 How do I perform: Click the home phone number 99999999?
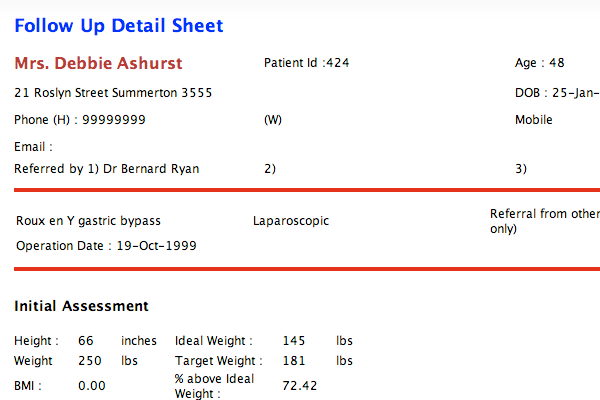pyautogui.click(x=114, y=120)
